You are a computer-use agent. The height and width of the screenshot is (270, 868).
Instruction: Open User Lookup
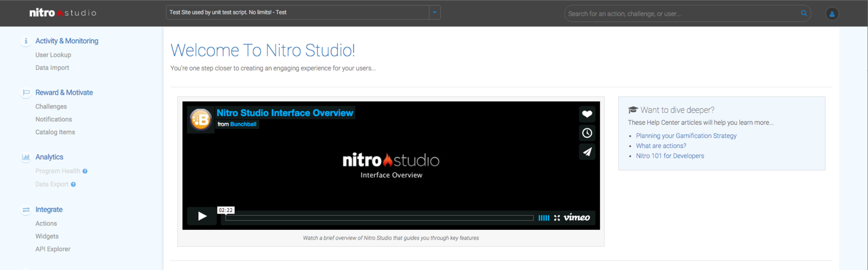point(53,55)
